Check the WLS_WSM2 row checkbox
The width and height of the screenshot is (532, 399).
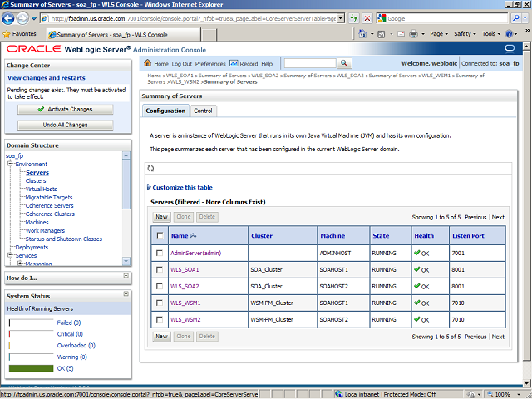159,319
